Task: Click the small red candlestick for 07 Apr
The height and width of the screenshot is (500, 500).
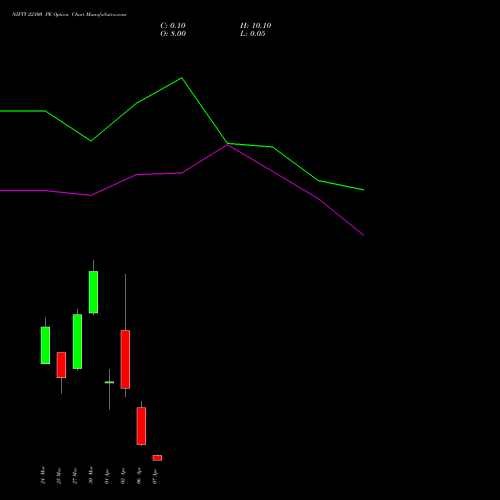Action: pyautogui.click(x=157, y=458)
